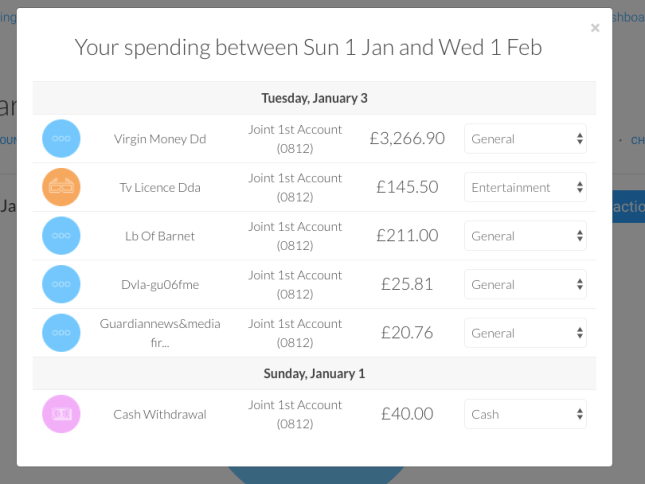The image size is (645, 484).
Task: Close the spending dialog
Action: coord(595,28)
